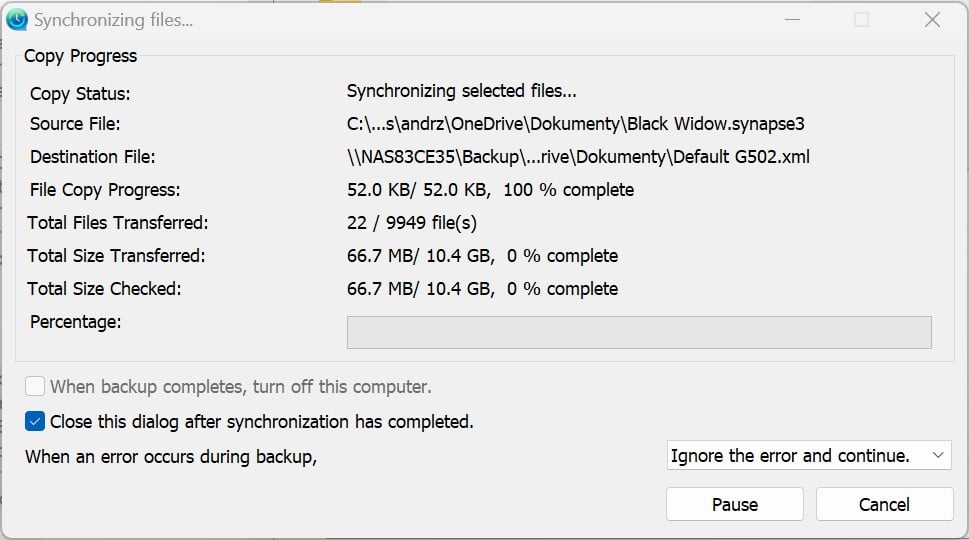The image size is (969, 540).
Task: Cancel the synchronization process
Action: pyautogui.click(x=884, y=504)
